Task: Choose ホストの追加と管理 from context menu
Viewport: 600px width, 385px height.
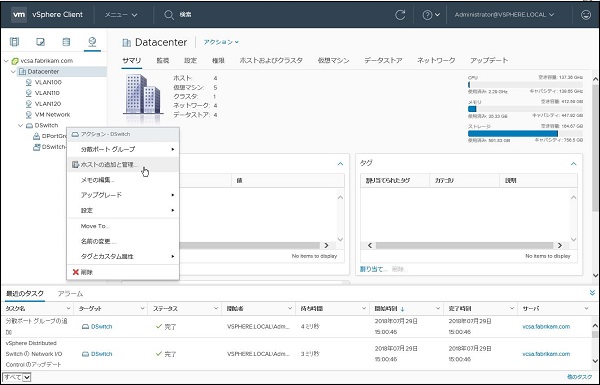Action: coord(123,165)
